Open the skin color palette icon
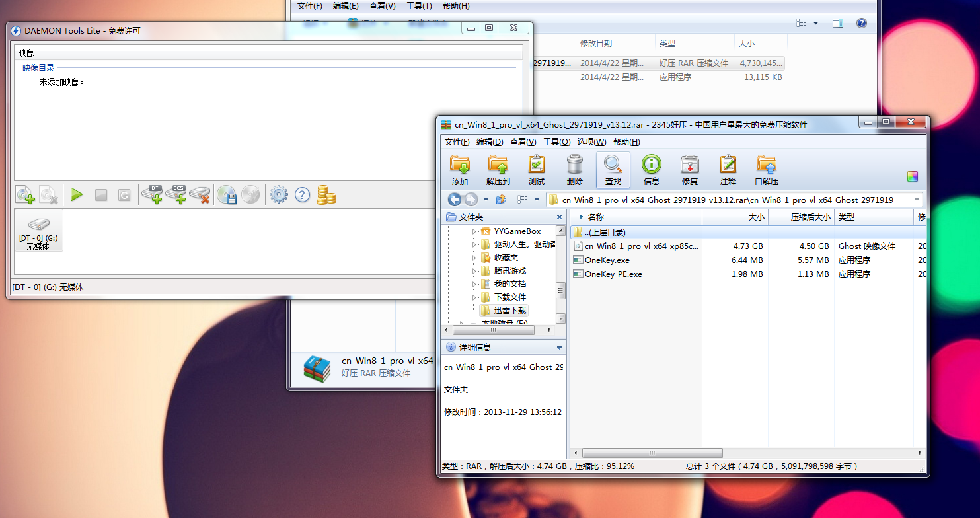 tap(913, 176)
